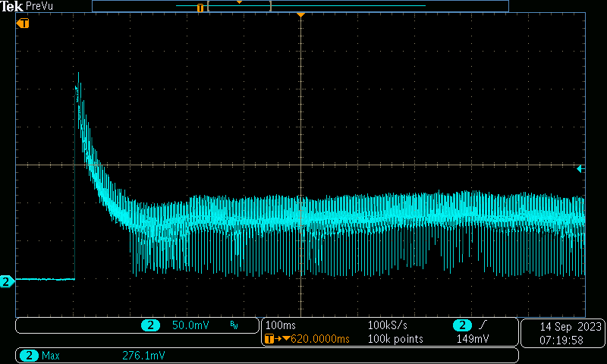Click the orange trigger position marker at top
The image size is (607, 364).
click(301, 15)
